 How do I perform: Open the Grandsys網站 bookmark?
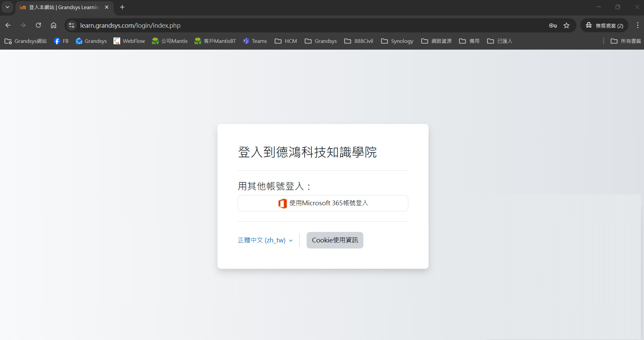point(25,41)
